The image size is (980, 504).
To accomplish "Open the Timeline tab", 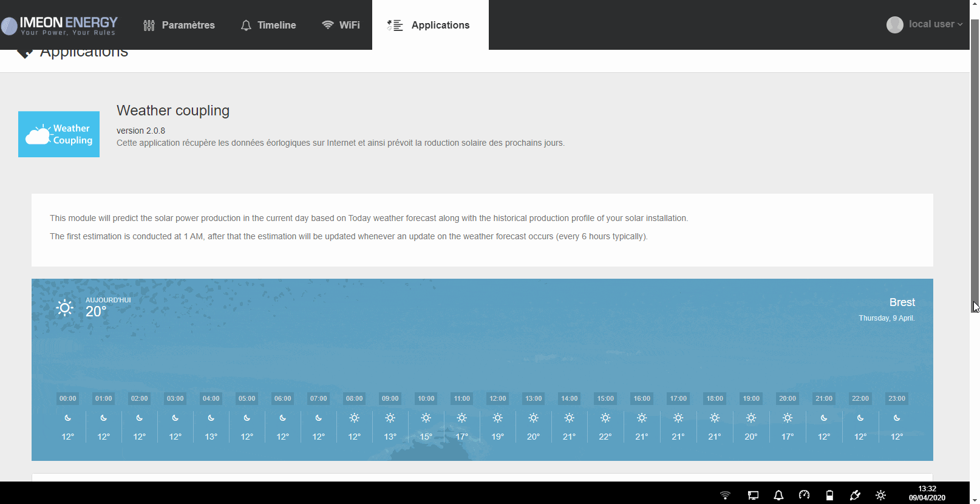I will [268, 25].
